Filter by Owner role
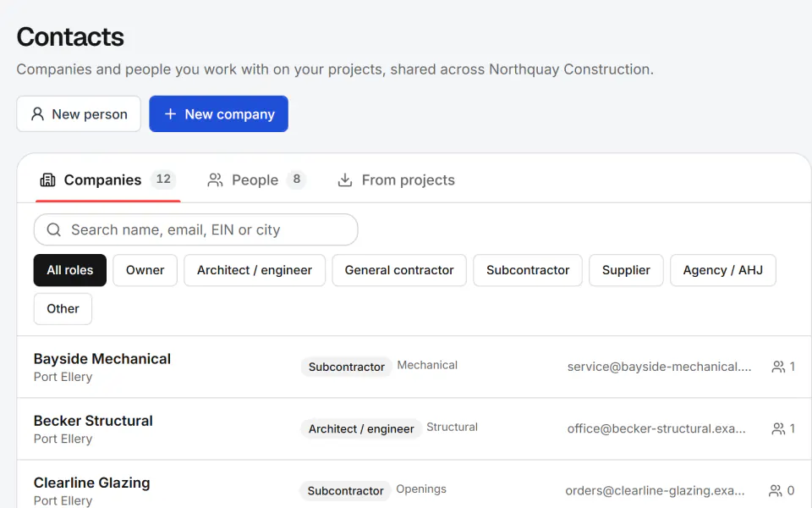 (145, 270)
